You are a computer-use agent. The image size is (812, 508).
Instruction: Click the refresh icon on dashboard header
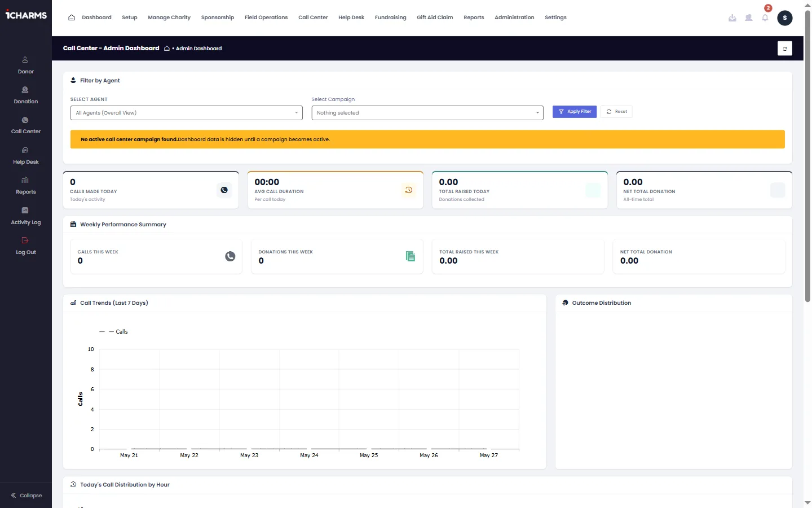point(785,49)
